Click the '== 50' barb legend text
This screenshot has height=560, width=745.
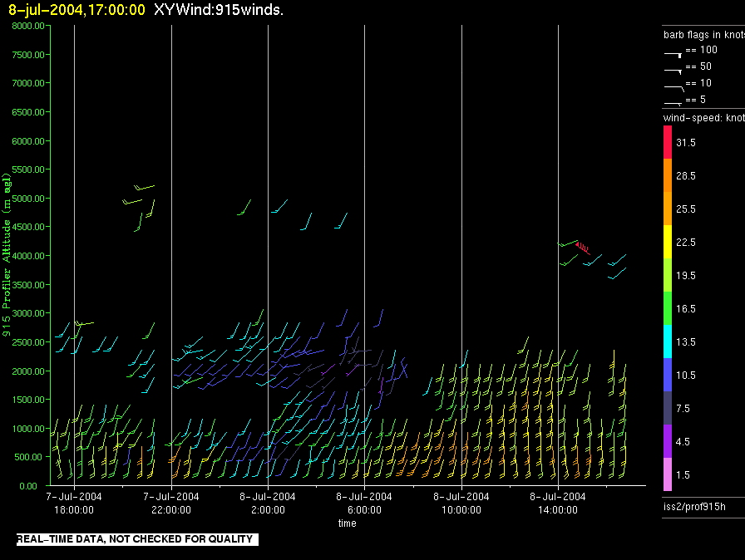pyautogui.click(x=698, y=66)
